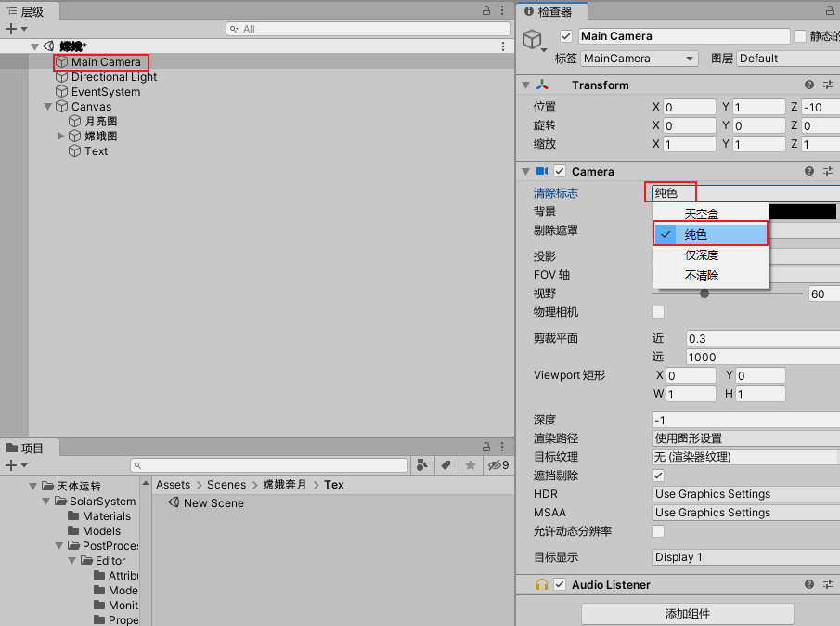Open the Hierarchy create plus menu
This screenshot has width=840, height=626.
pyautogui.click(x=16, y=29)
